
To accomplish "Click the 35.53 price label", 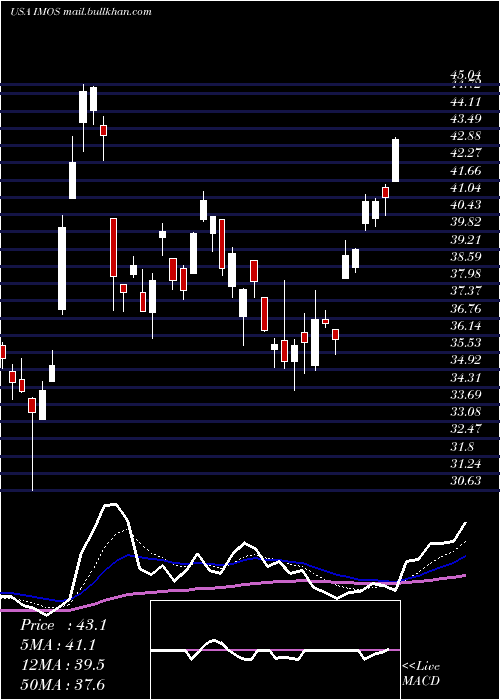I will coord(466,343).
